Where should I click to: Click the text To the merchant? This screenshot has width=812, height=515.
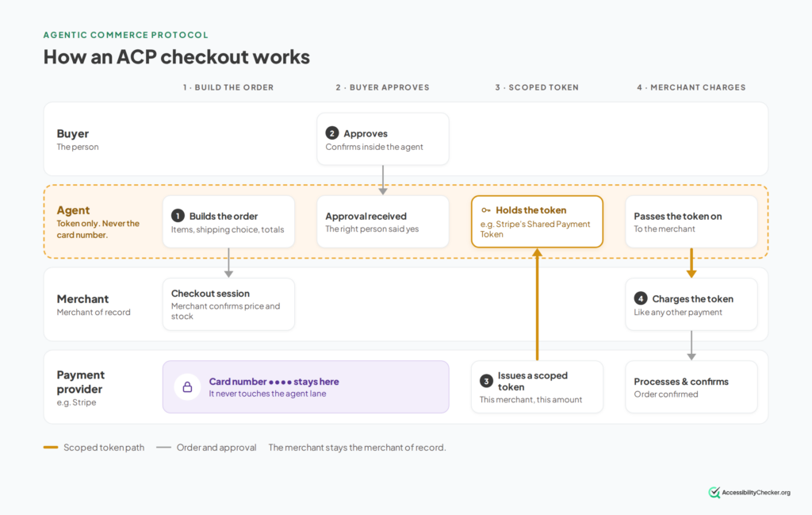point(665,229)
